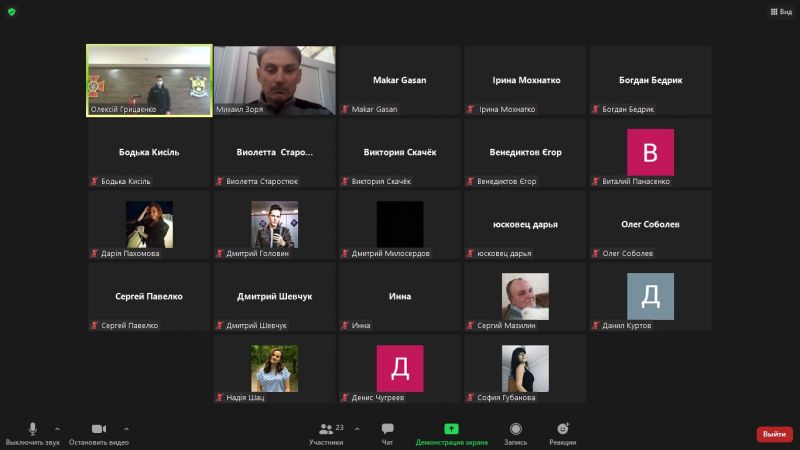Click muted mic icon of Ірина Мохнатко
Viewport: 800px width, 450px height.
pyautogui.click(x=470, y=109)
